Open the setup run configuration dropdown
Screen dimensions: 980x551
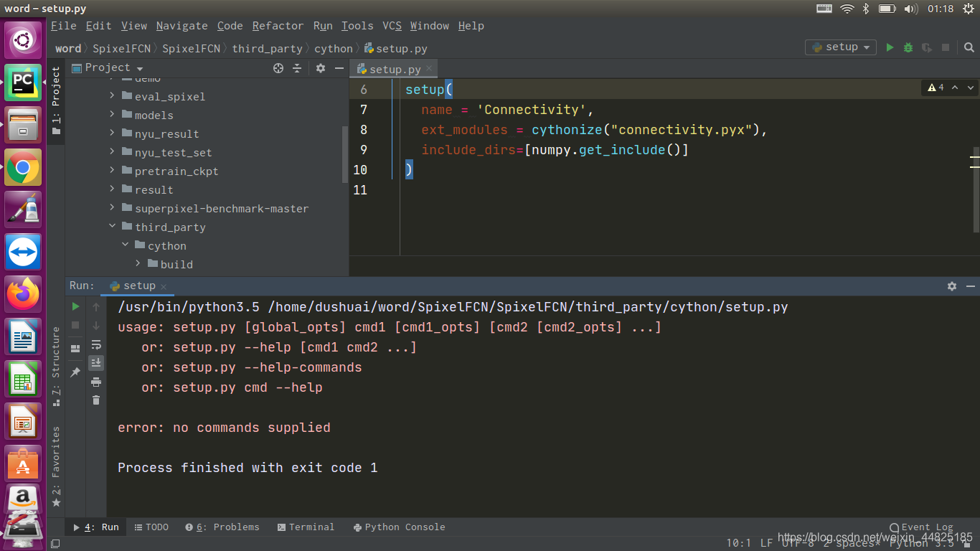point(841,47)
